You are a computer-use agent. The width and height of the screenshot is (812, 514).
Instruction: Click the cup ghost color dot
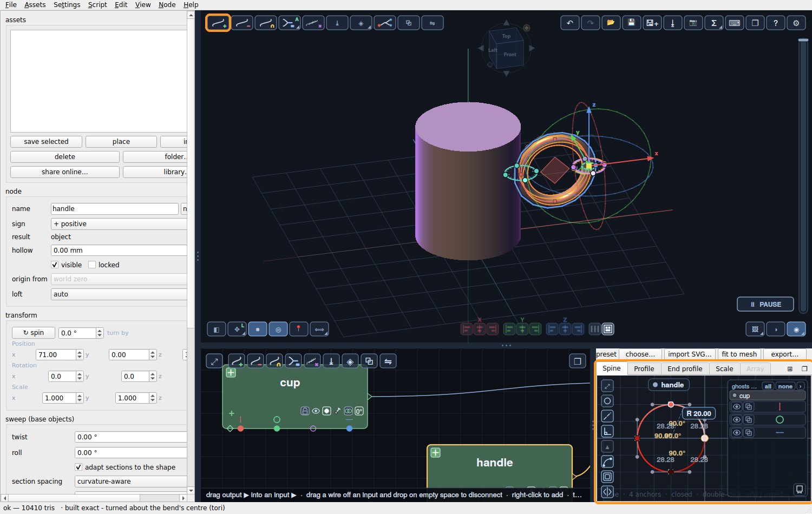coord(735,396)
